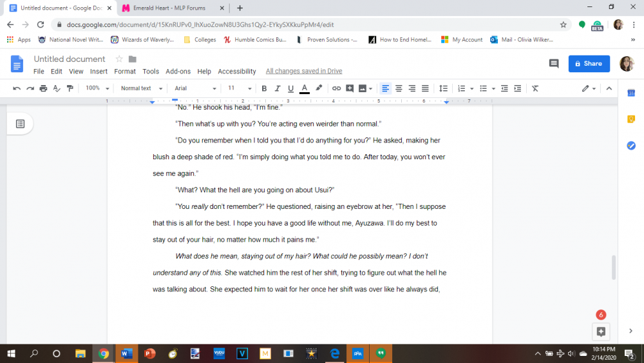This screenshot has width=644, height=363.
Task: Open the Arial font dropdown
Action: [x=195, y=88]
